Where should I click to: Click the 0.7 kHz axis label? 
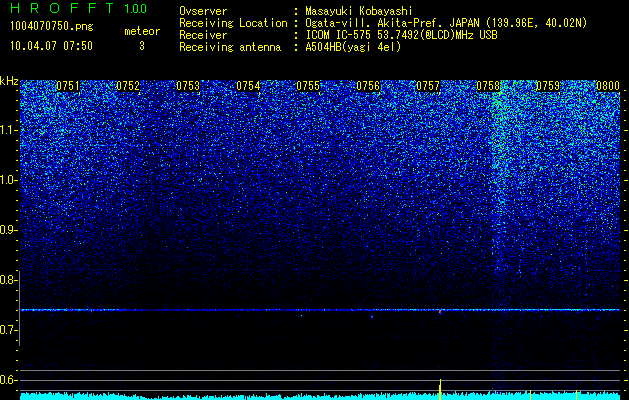point(7,330)
